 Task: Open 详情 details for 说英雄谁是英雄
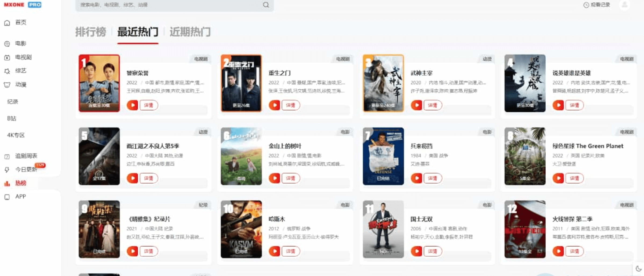pyautogui.click(x=574, y=105)
